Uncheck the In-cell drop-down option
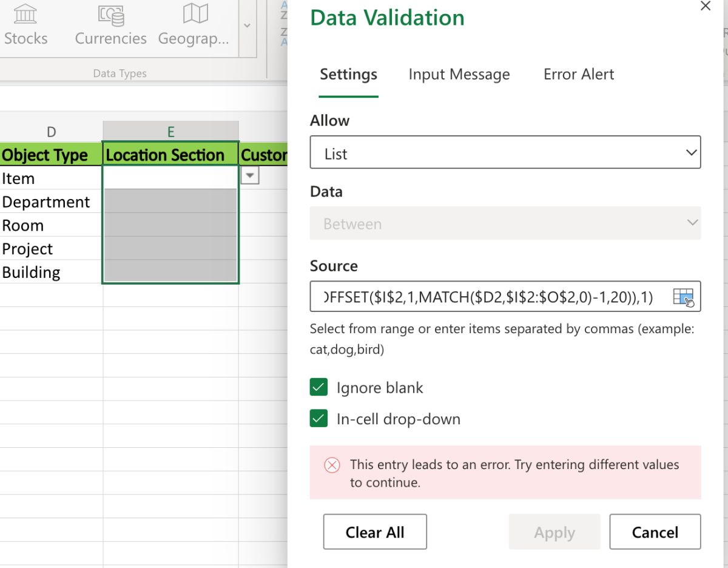The image size is (728, 568). tap(318, 419)
